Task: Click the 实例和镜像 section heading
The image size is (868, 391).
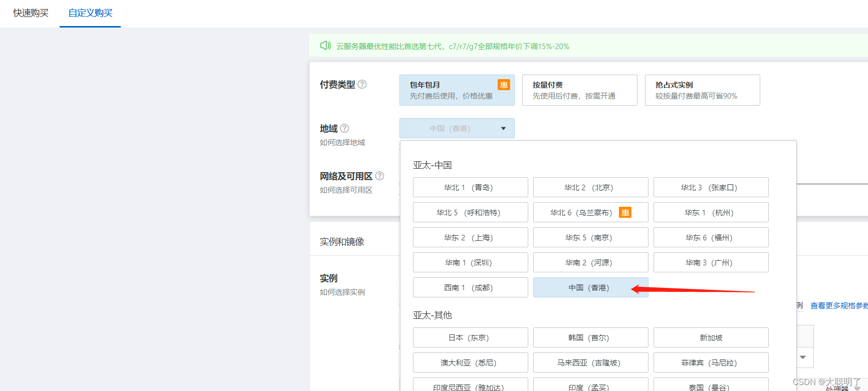Action: point(342,242)
